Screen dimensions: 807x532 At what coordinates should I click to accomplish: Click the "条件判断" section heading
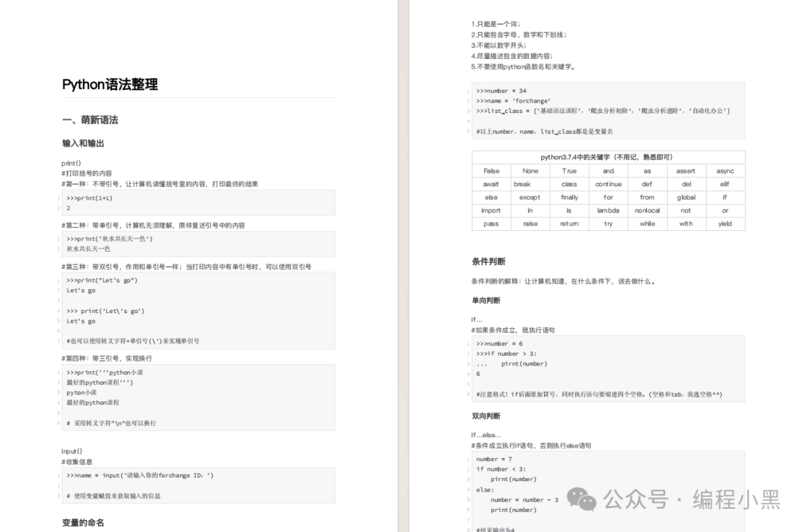tap(489, 262)
